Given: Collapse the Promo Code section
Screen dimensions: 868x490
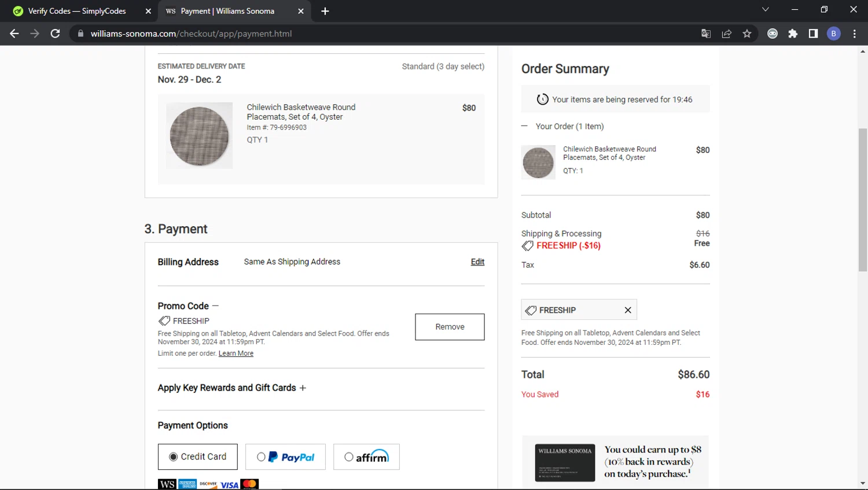Looking at the screenshot, I should [215, 306].
